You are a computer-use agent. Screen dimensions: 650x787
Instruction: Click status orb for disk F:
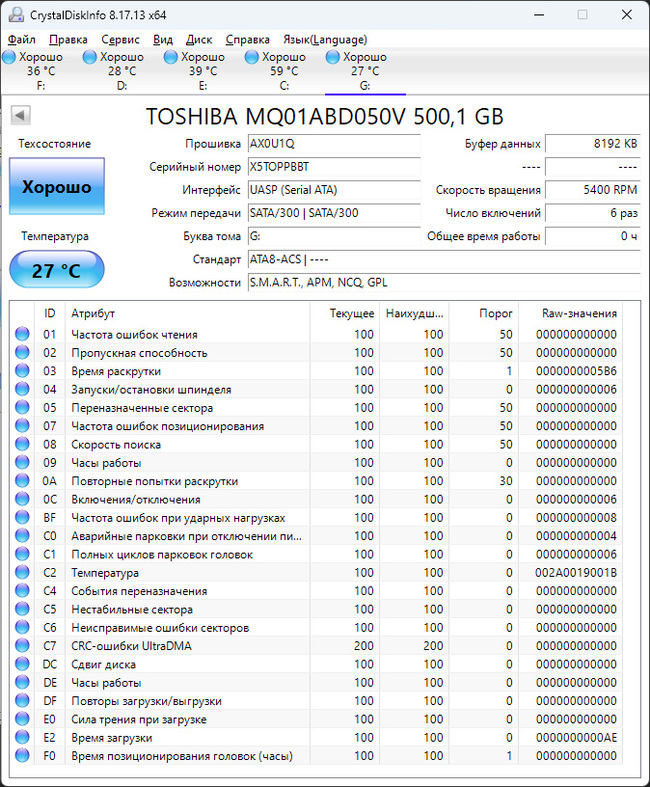tap(9, 58)
